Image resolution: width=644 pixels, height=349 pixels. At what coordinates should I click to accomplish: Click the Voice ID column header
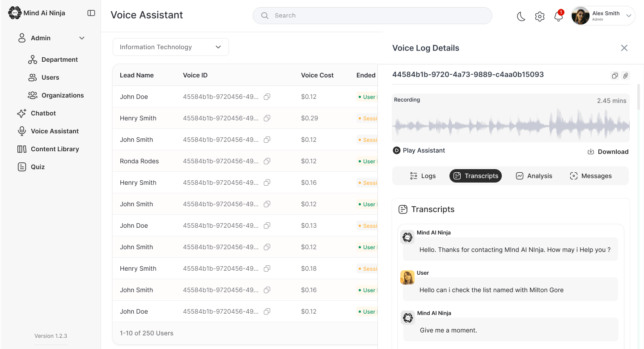point(195,75)
